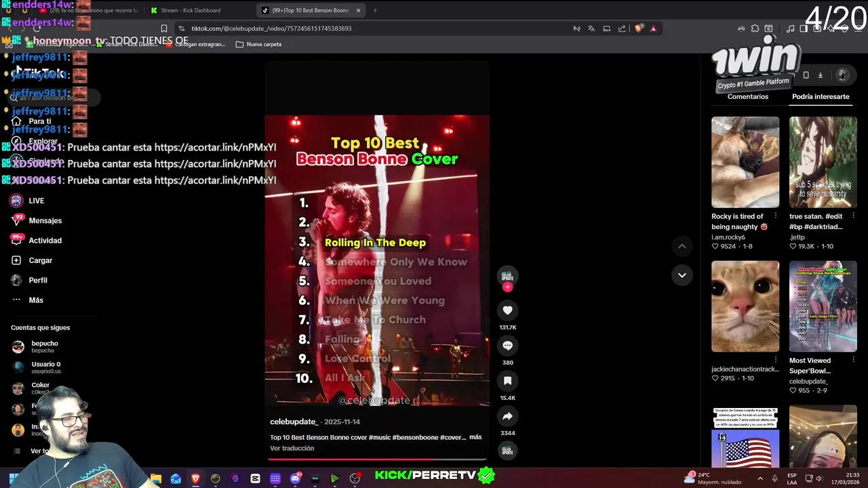This screenshot has width=868, height=488.
Task: Toggle the browser sidebar panel icon
Action: (x=804, y=28)
